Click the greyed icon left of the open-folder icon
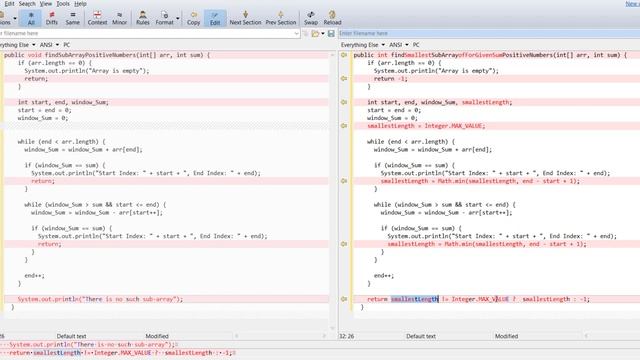The image size is (640, 360). point(306,33)
